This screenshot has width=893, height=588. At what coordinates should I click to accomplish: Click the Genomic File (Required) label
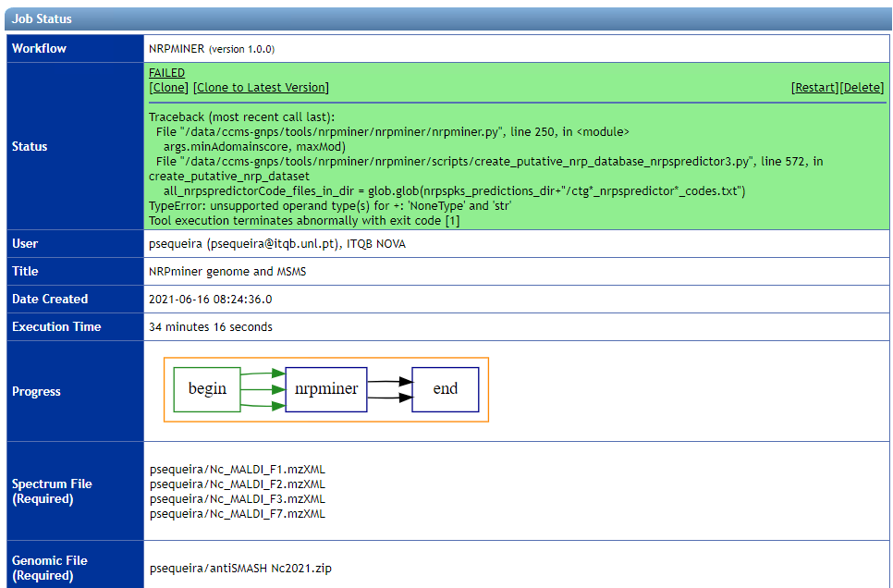click(50, 568)
